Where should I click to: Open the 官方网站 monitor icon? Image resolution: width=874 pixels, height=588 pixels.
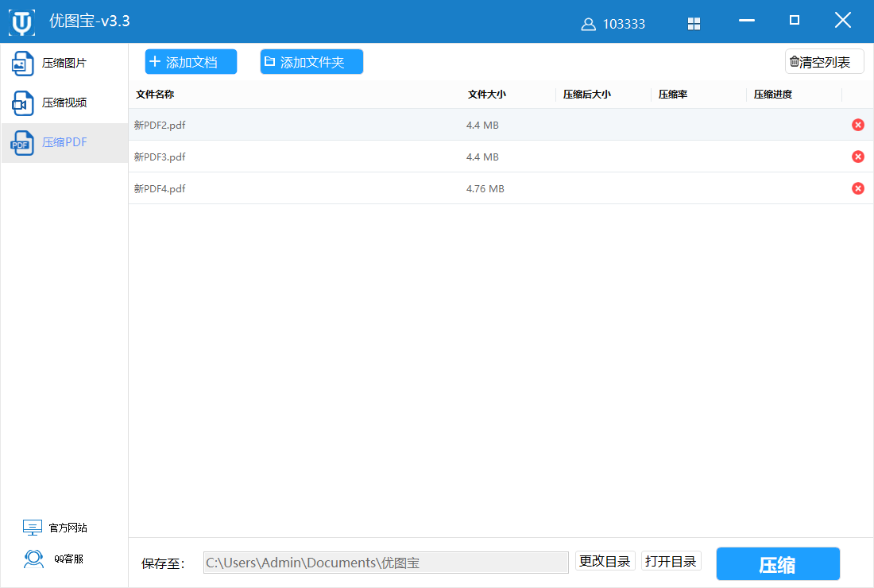(x=33, y=528)
